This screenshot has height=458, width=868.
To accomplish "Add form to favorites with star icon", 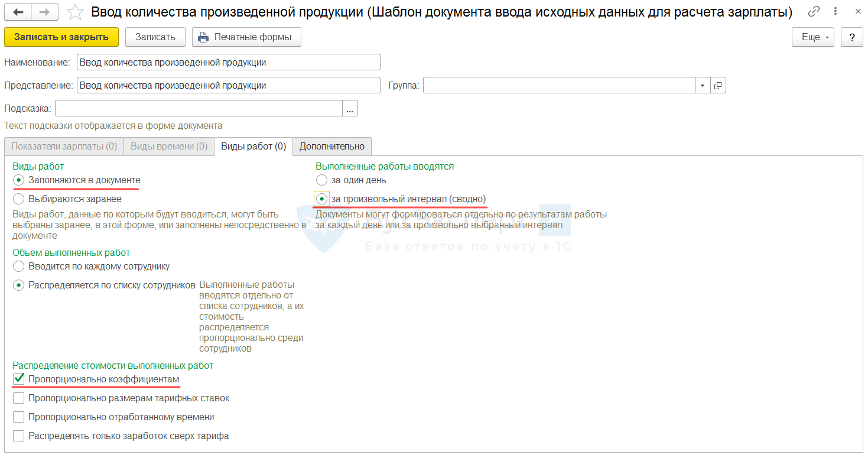I will click(x=75, y=12).
